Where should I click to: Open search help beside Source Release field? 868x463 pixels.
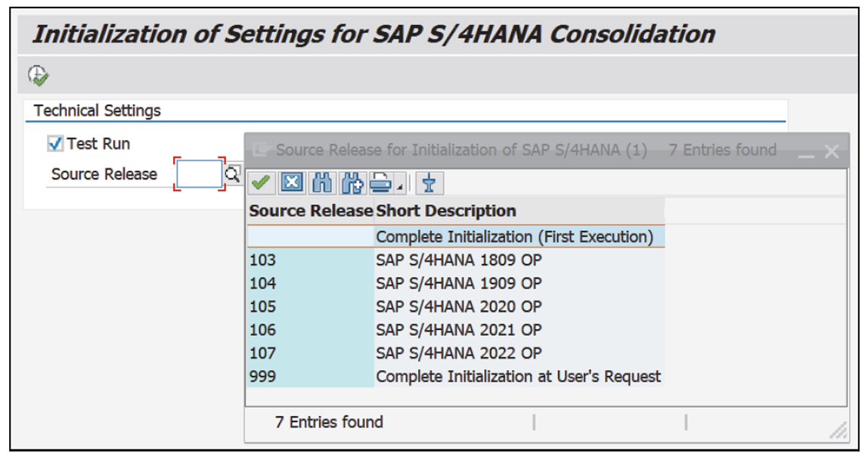pos(233,175)
